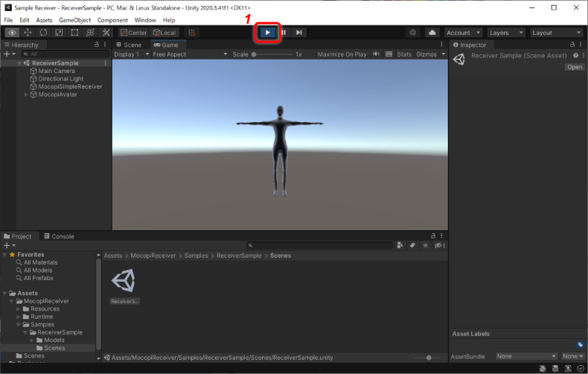The image size is (588, 374).
Task: Expand the Models folder
Action: coord(32,340)
